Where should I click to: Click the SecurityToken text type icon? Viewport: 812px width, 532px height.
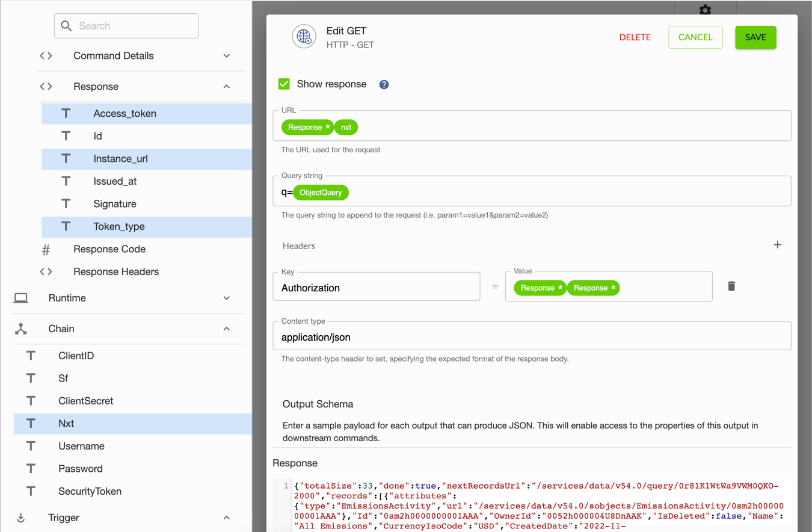click(31, 491)
